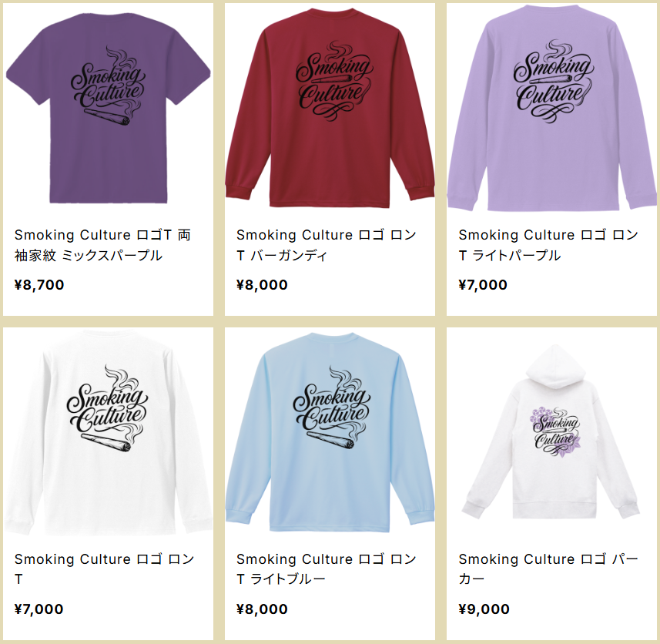The width and height of the screenshot is (660, 644).
Task: Select the ¥7,000 price of white long-sleeve
Action: pyautogui.click(x=39, y=609)
